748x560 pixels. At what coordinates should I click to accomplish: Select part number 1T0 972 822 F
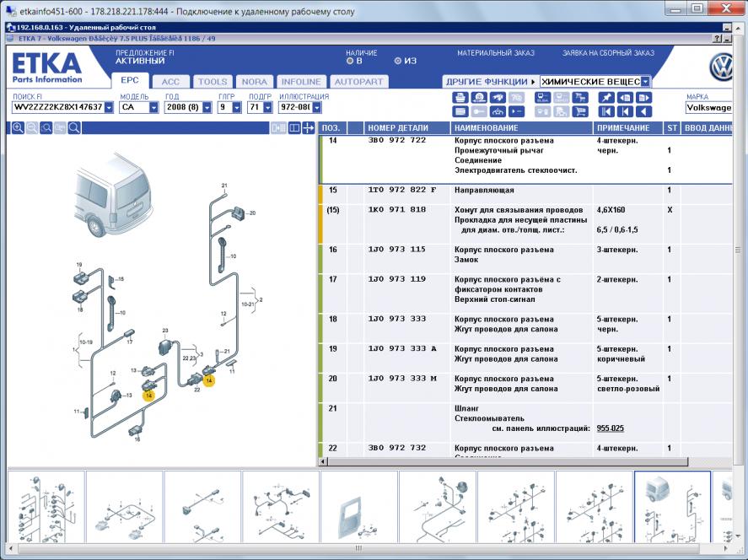[402, 190]
